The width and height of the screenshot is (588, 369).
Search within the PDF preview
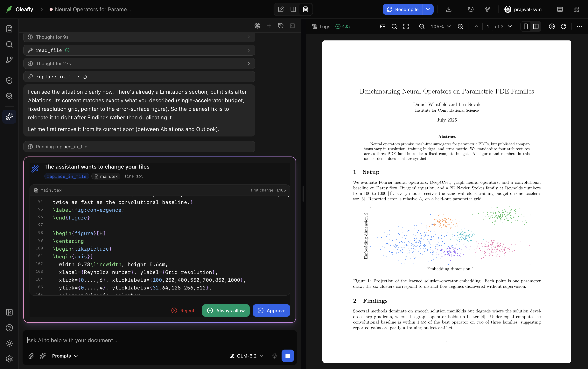point(394,26)
